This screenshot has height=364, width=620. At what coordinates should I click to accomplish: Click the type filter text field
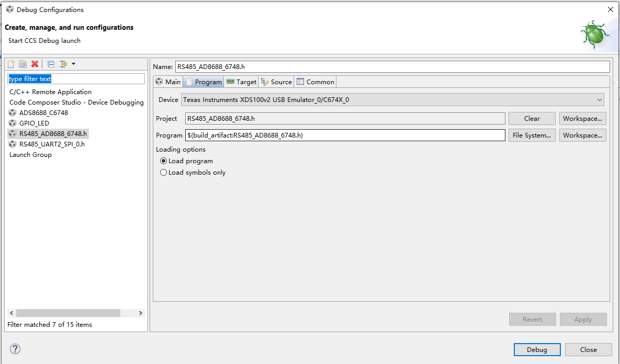click(x=76, y=78)
